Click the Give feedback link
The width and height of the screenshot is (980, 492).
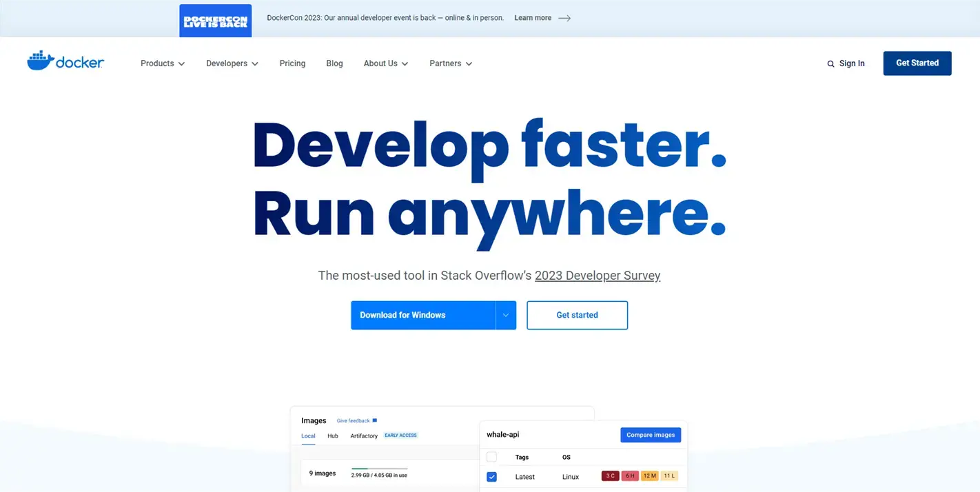[x=353, y=420]
